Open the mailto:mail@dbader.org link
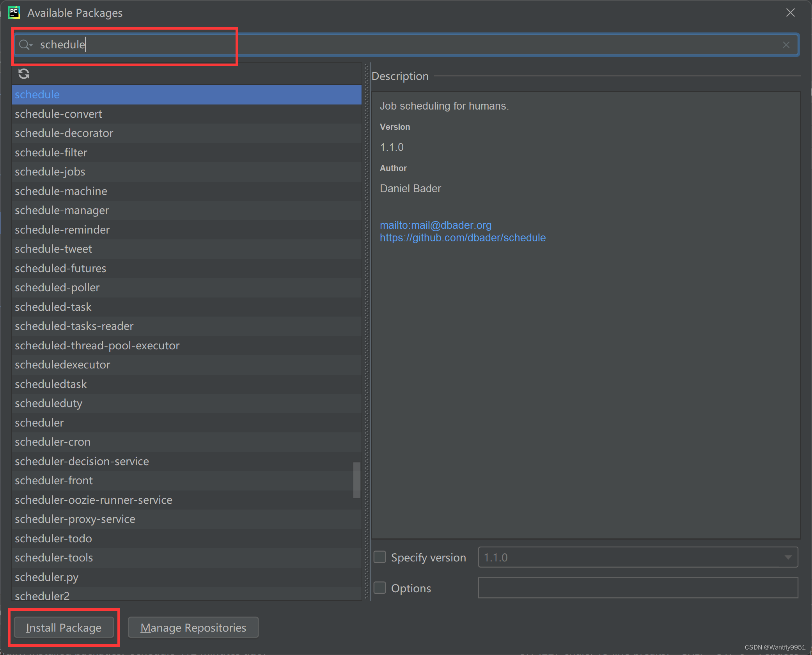The image size is (812, 655). (x=436, y=225)
